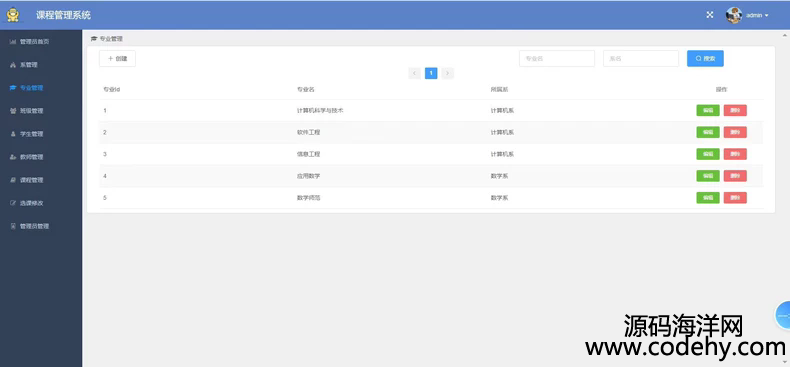Edit the 信息工程 row

click(708, 154)
